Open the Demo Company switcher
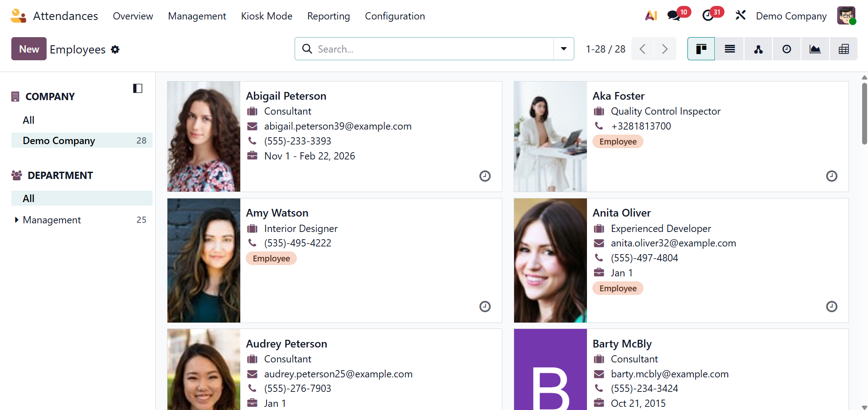The image size is (868, 410). point(791,16)
